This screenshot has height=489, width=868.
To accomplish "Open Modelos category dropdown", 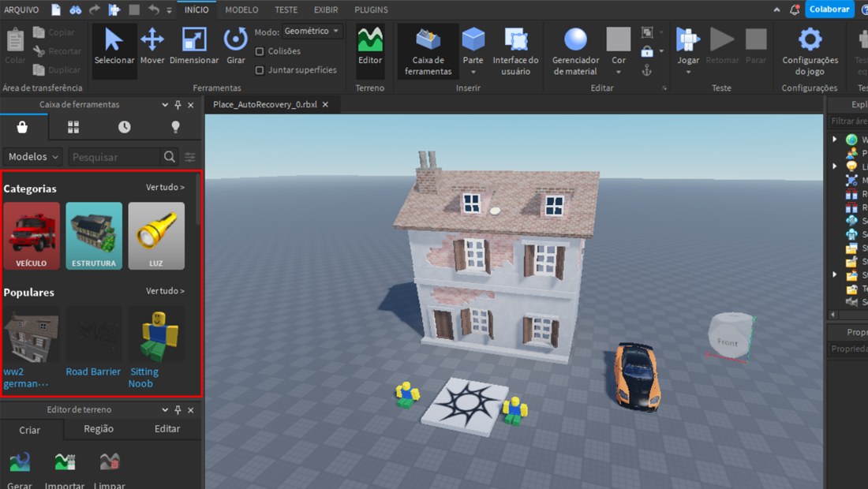I will (x=33, y=157).
